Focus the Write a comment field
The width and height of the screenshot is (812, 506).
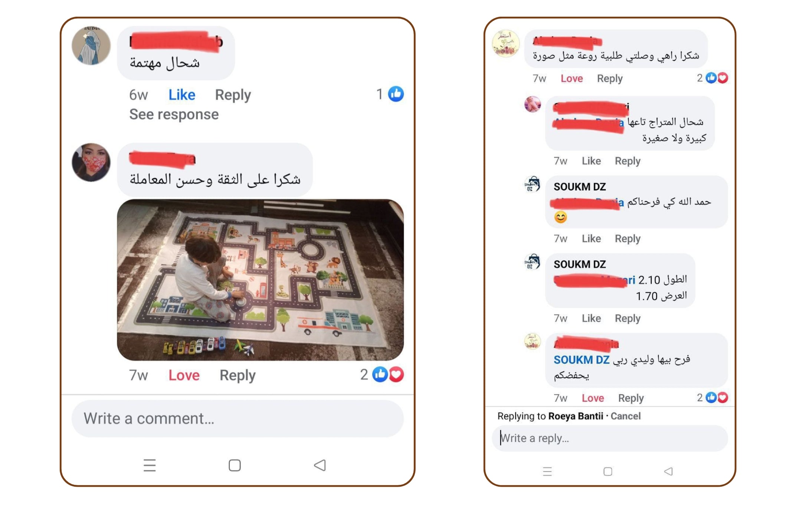238,418
